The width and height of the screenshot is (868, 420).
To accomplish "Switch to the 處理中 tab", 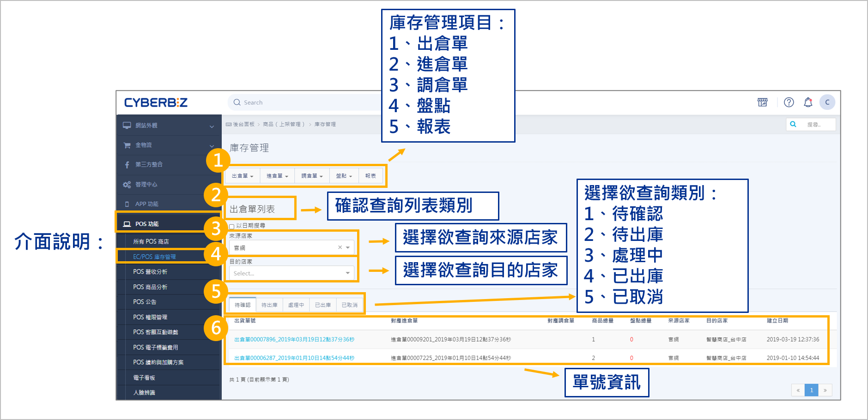I will click(x=296, y=305).
